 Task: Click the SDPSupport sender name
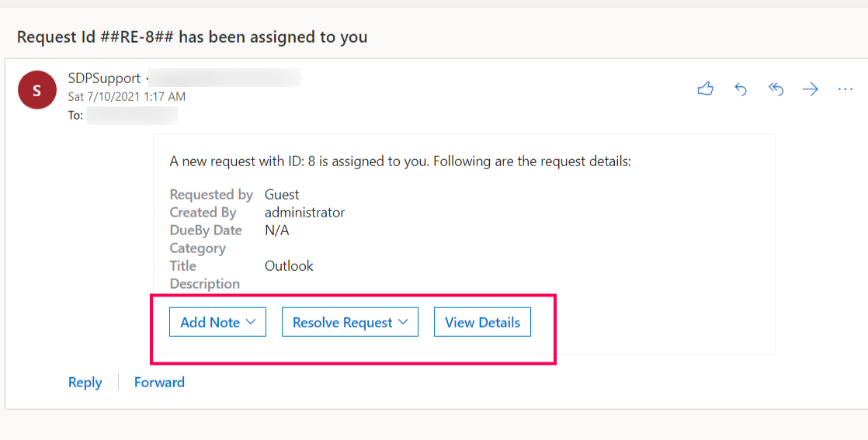[104, 78]
